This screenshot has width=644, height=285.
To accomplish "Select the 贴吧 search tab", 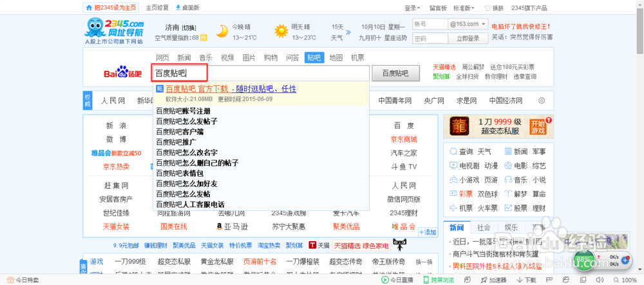I will point(315,57).
